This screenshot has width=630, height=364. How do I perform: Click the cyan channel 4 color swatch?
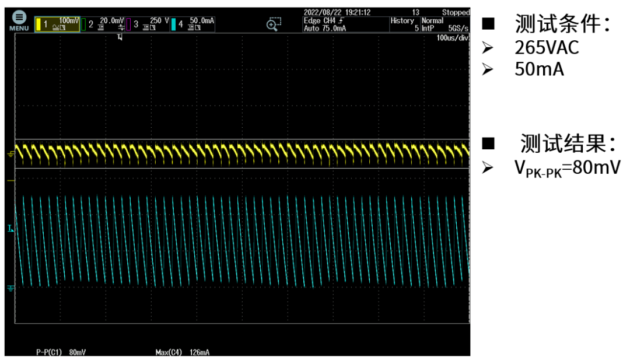pyautogui.click(x=174, y=24)
